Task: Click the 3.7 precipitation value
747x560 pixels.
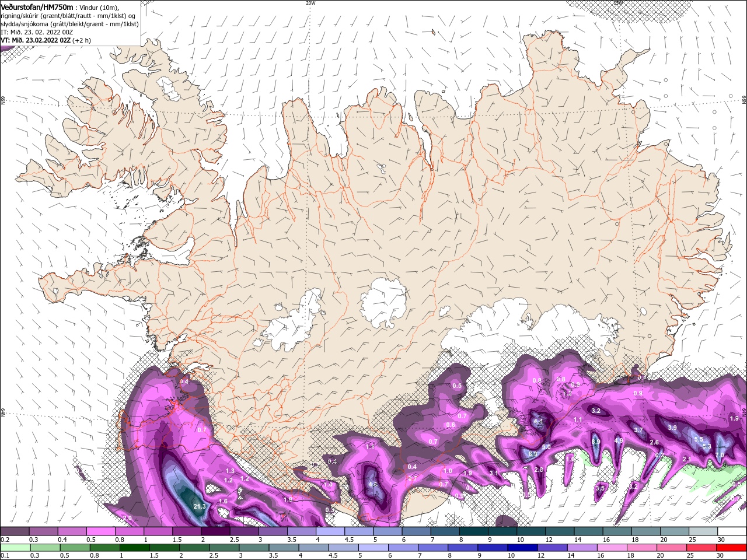Action: click(x=638, y=430)
